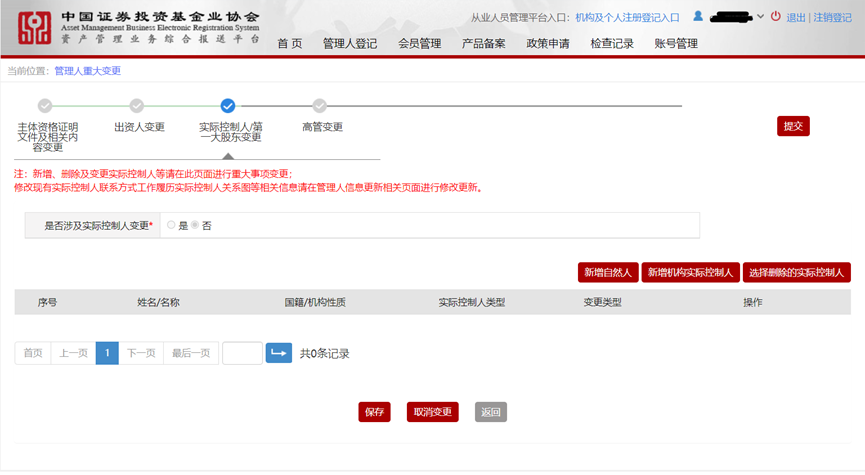Open step 主体资格证明文件及相关内容变更 circle
Viewport: 865px width, 475px height.
pyautogui.click(x=45, y=105)
